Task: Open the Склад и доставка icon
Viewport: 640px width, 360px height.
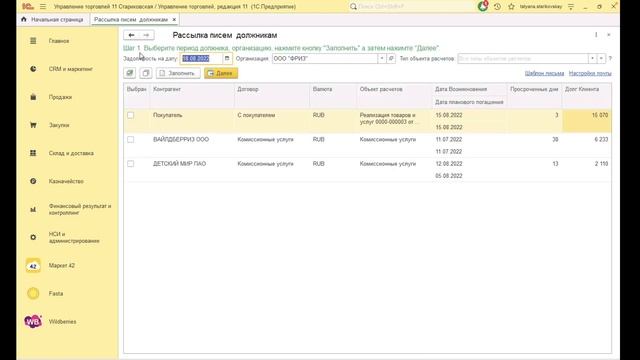Action: pyautogui.click(x=33, y=153)
